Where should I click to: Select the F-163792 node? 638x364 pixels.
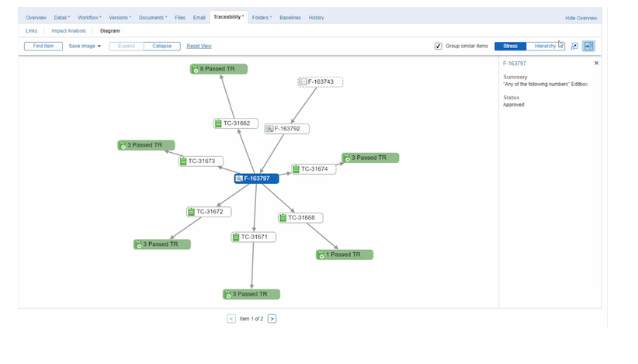[x=286, y=129]
